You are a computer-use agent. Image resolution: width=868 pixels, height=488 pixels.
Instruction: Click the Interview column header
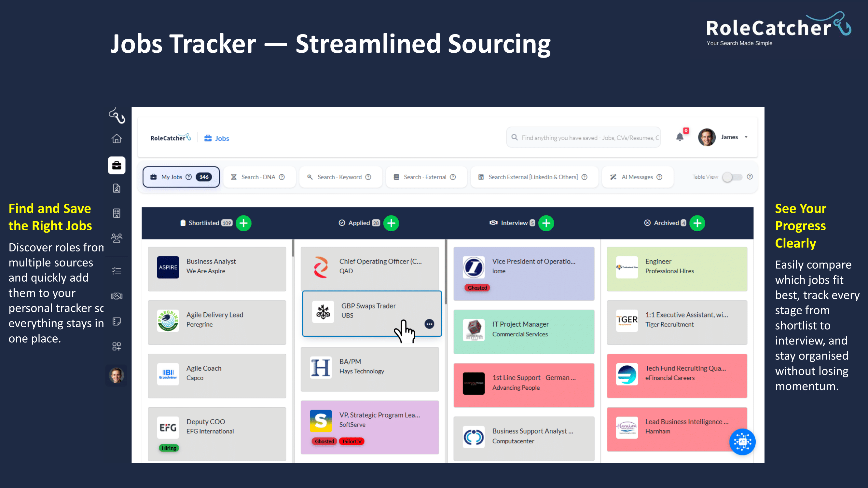[x=512, y=223]
